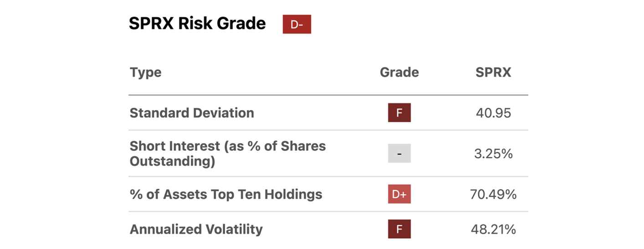The height and width of the screenshot is (249, 644).
Task: Click the separator line above Annualized Volatility row
Action: tap(328, 212)
